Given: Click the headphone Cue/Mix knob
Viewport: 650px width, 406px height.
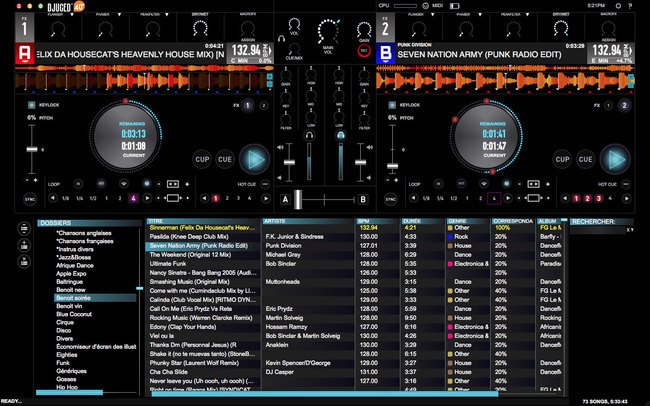Looking at the screenshot, I should (294, 49).
